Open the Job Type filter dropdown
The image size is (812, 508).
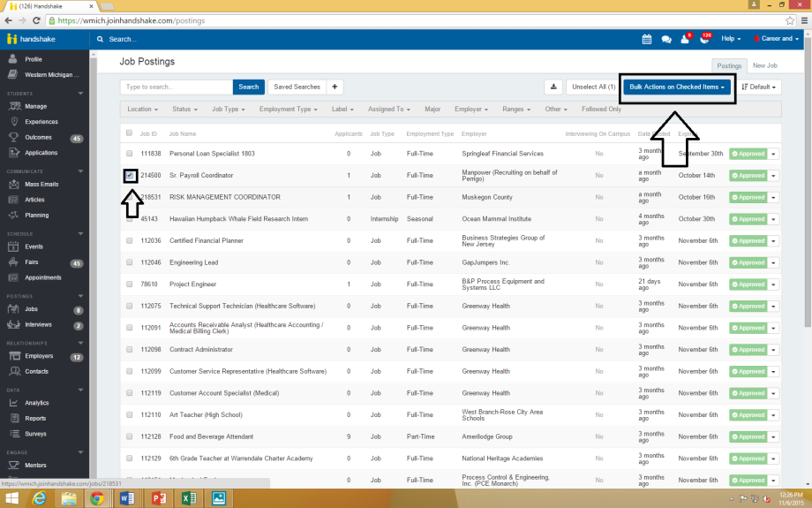click(229, 110)
